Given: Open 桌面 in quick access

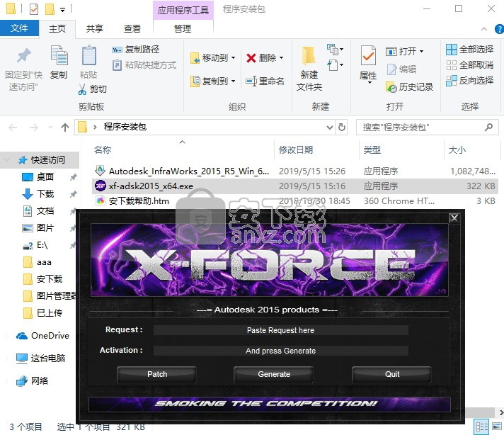Looking at the screenshot, I should point(45,176).
